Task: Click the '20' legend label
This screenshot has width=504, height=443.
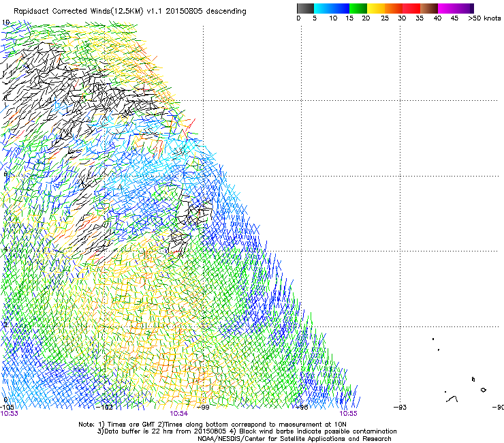Action: coord(366,18)
